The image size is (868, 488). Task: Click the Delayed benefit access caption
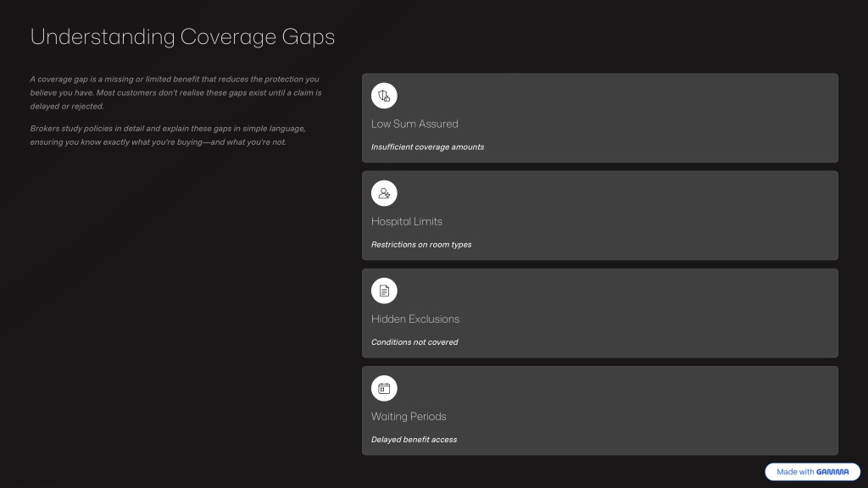pyautogui.click(x=414, y=440)
